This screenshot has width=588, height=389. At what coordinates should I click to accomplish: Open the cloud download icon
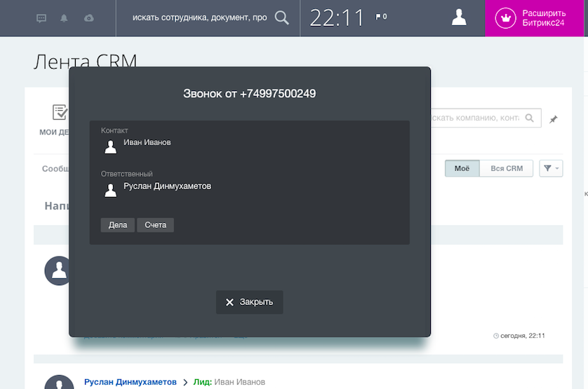pos(88,18)
